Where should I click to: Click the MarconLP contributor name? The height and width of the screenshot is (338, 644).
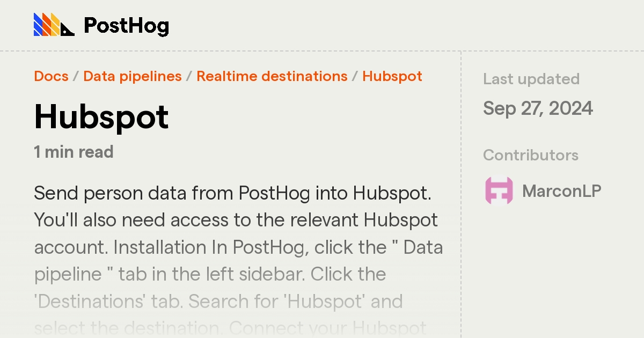point(562,191)
